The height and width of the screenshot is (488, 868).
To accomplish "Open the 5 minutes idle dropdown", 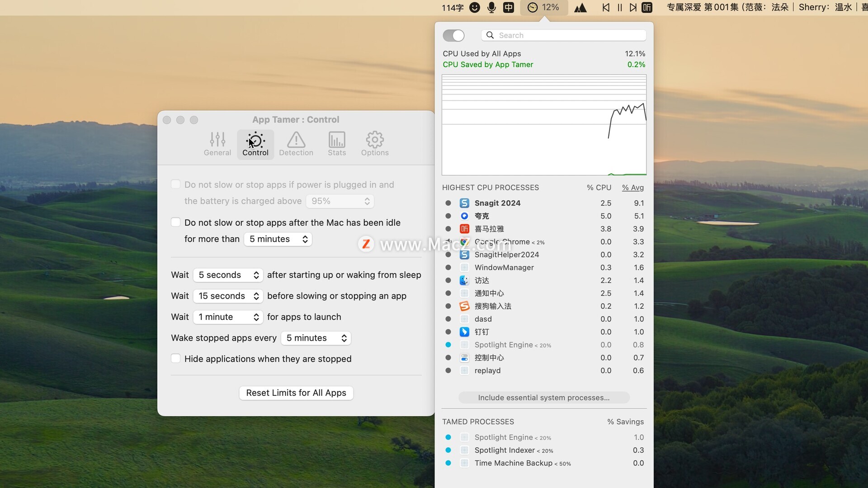I will (x=278, y=239).
